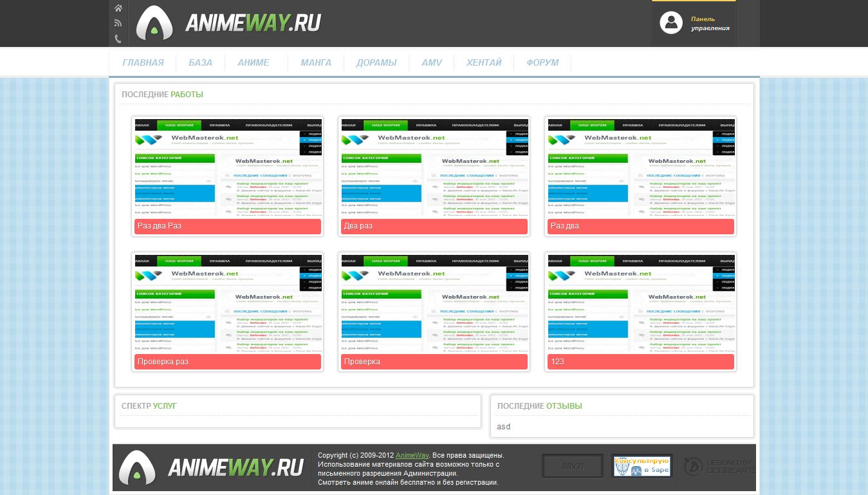The width and height of the screenshot is (868, 495).
Task: Click the AnimeWay.ru footer logo
Action: 212,468
